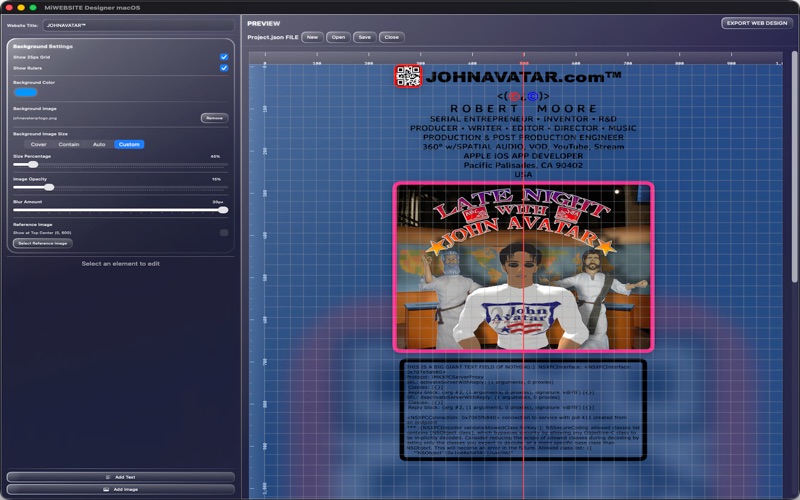The height and width of the screenshot is (500, 800).
Task: Select the <(©.©)> emoticon text element
Action: [x=523, y=96]
